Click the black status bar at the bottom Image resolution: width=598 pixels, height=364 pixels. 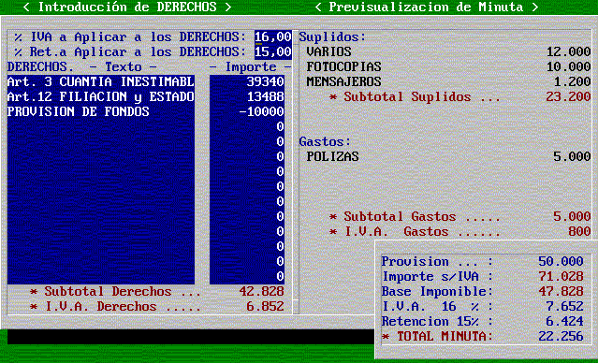pyautogui.click(x=191, y=337)
